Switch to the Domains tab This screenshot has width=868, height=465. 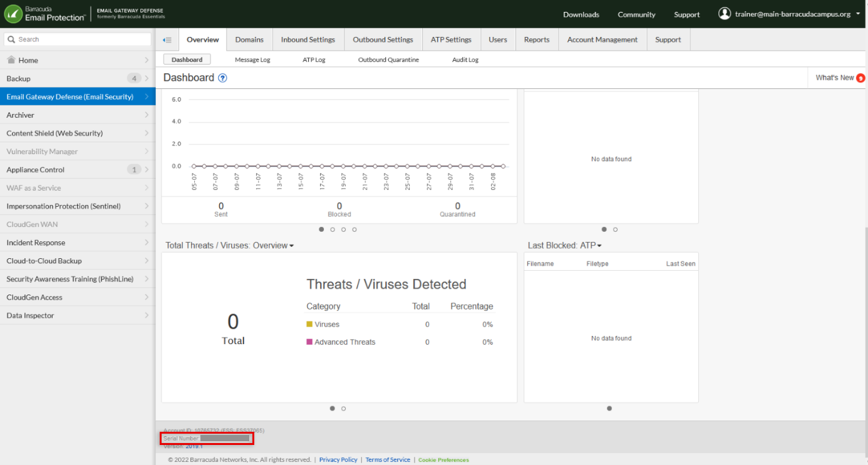click(x=249, y=39)
